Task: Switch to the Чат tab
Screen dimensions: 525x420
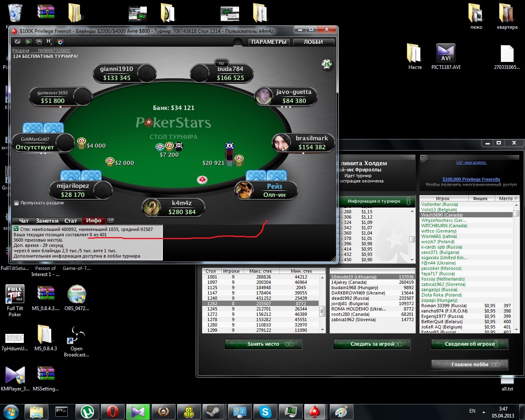Action: 24,221
